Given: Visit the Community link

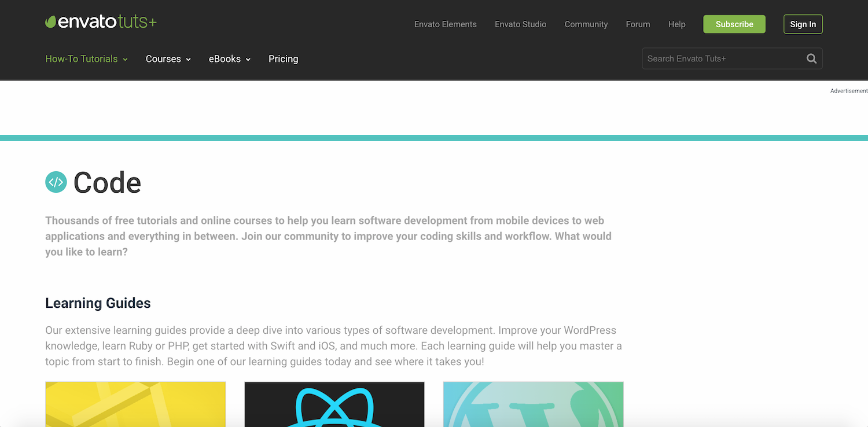Looking at the screenshot, I should click(x=586, y=24).
